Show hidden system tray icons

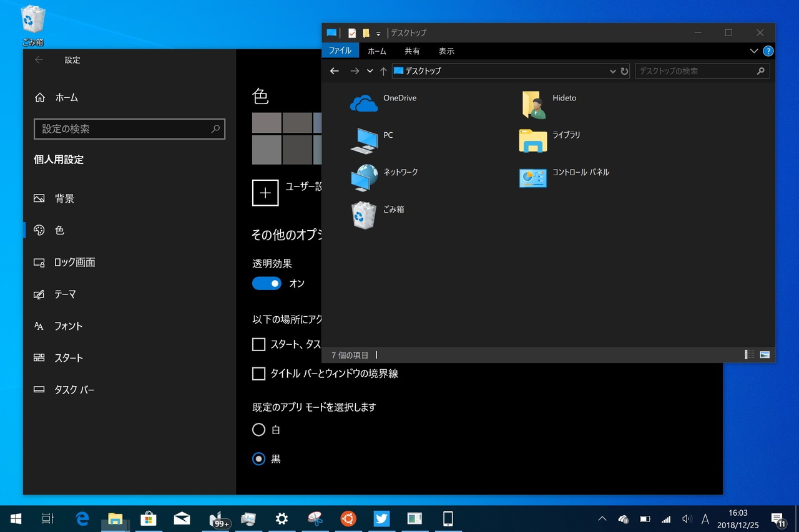(x=602, y=519)
